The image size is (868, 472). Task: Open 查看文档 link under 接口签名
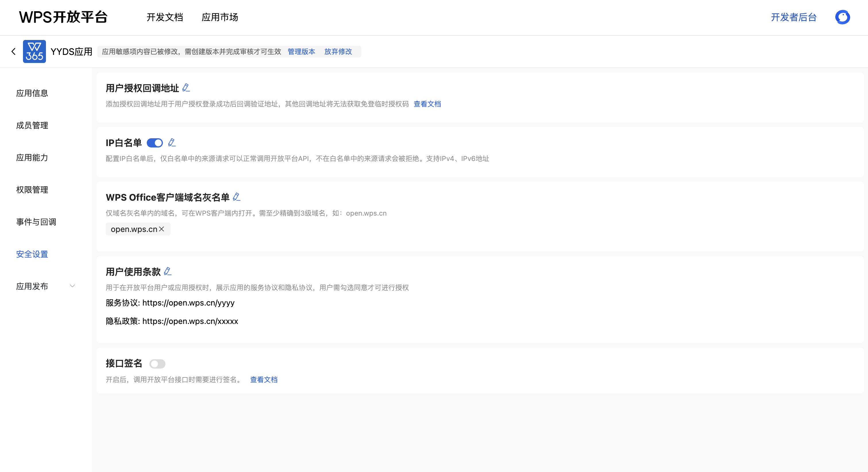(263, 380)
